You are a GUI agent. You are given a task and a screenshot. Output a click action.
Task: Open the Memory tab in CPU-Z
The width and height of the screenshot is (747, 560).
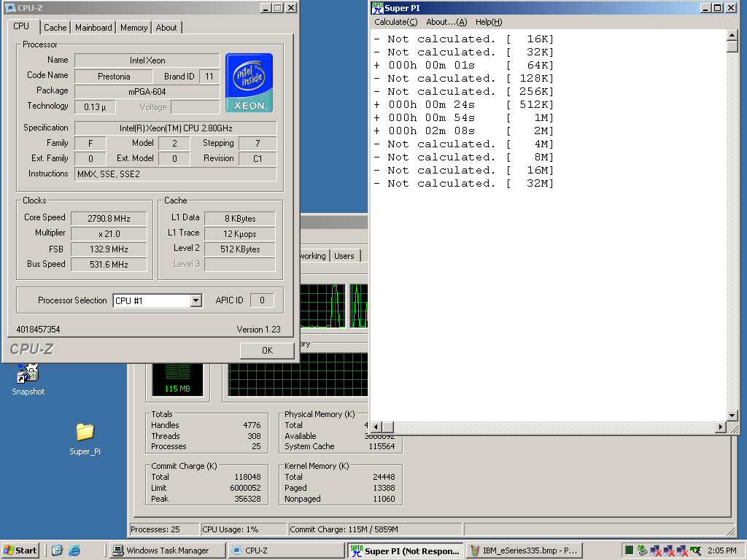coord(134,28)
